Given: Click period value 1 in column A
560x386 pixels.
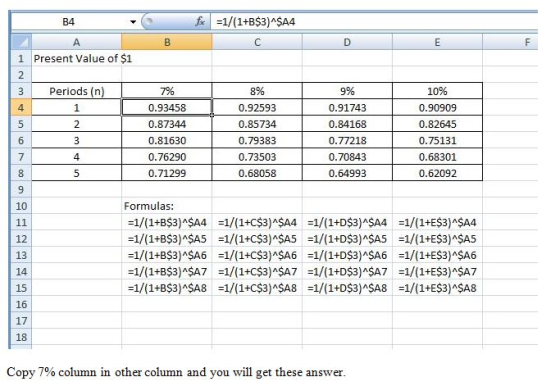Looking at the screenshot, I should coord(76,107).
